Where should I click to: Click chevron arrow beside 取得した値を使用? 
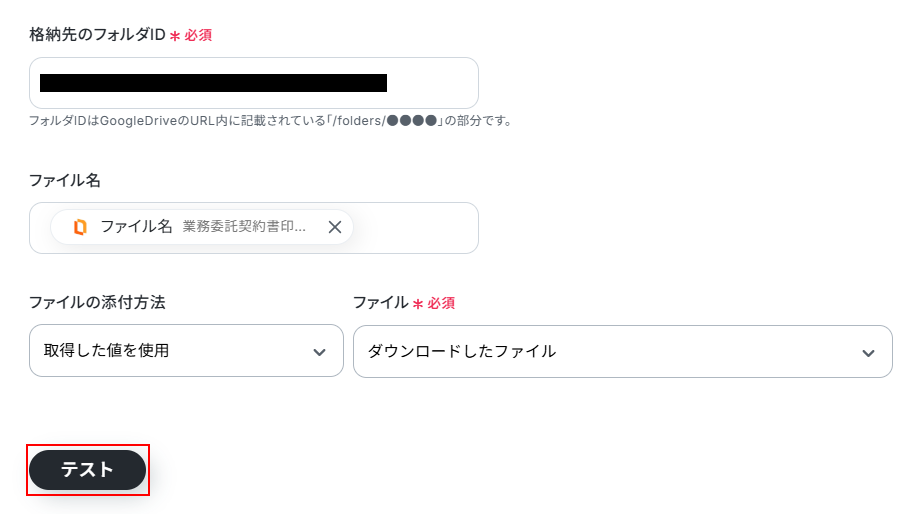[320, 352]
